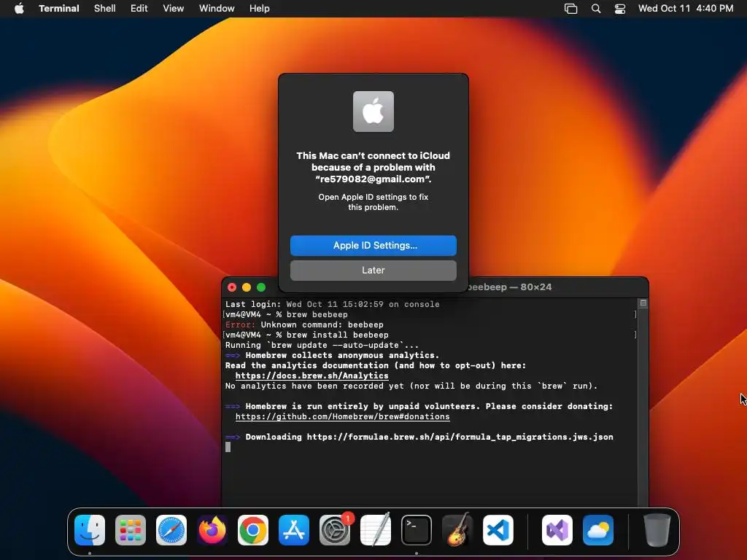Click the 'Homebrew is run entirely by' line
The image size is (747, 560).
point(419,406)
